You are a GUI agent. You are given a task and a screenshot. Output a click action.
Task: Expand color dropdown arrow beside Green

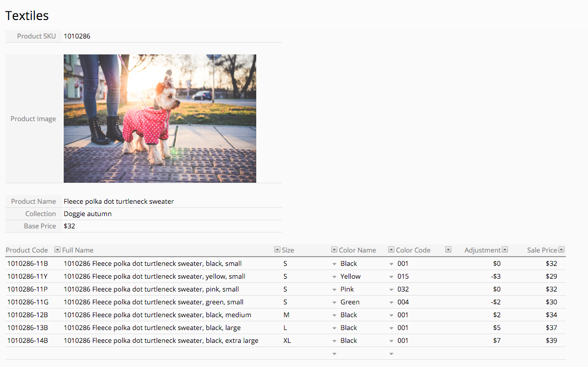(391, 302)
